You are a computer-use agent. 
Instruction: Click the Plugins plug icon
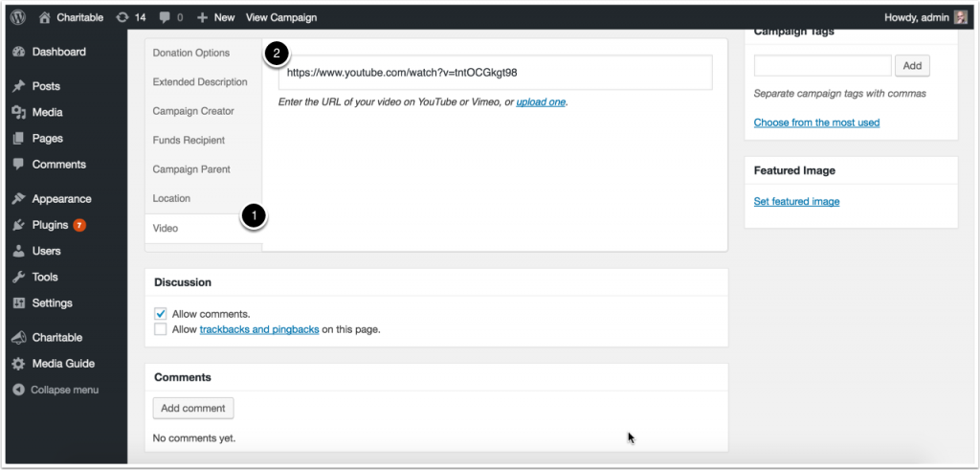[19, 225]
